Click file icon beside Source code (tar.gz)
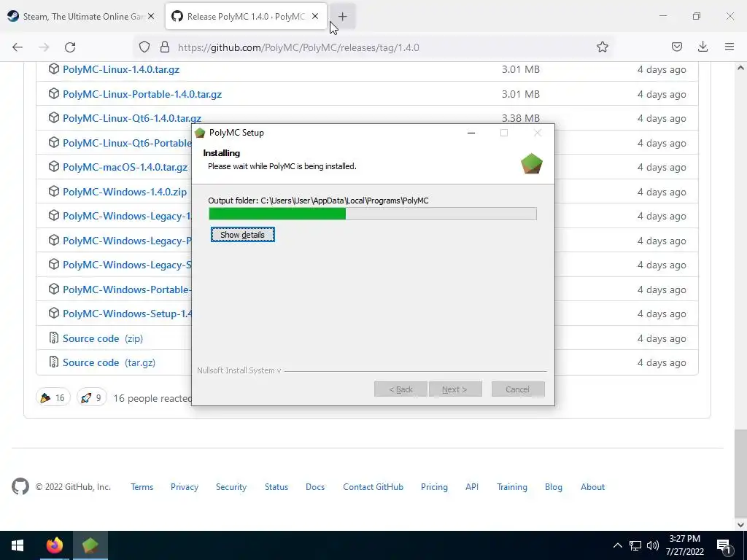The image size is (747, 560). [54, 362]
